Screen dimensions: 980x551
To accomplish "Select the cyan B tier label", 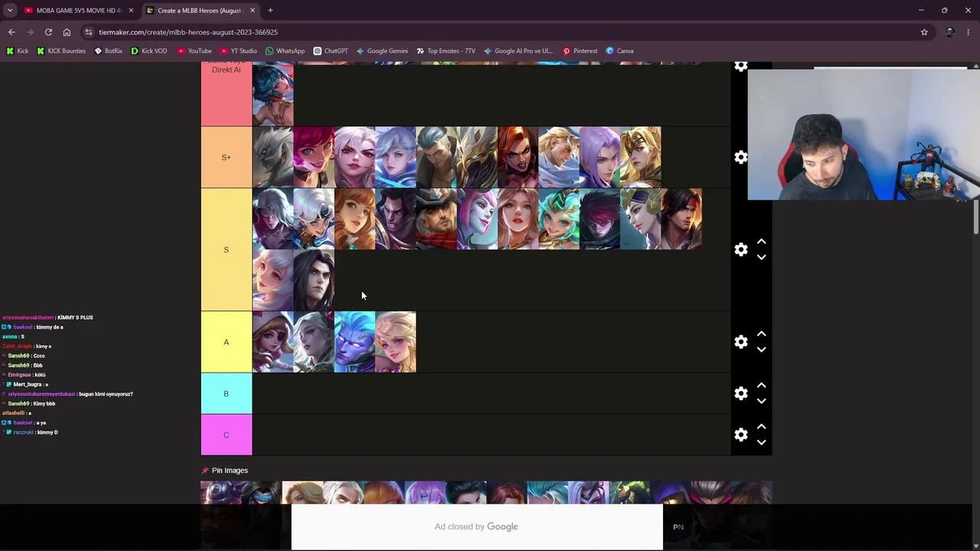I will tap(226, 393).
